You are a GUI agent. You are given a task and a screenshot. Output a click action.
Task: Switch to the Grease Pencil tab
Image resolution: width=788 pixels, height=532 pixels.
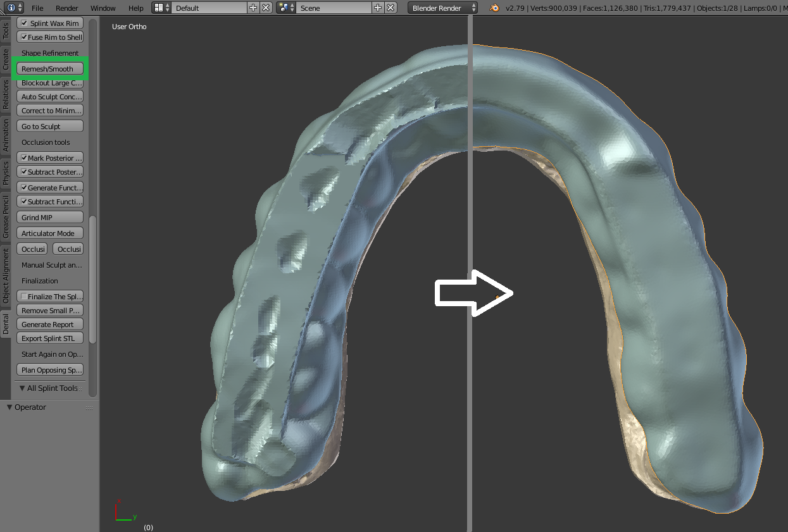(6, 218)
